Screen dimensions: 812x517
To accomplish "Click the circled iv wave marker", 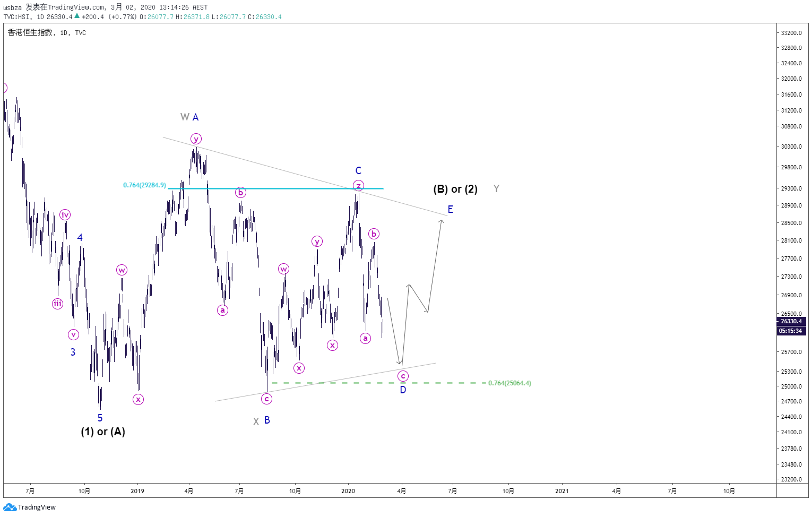I will (65, 215).
